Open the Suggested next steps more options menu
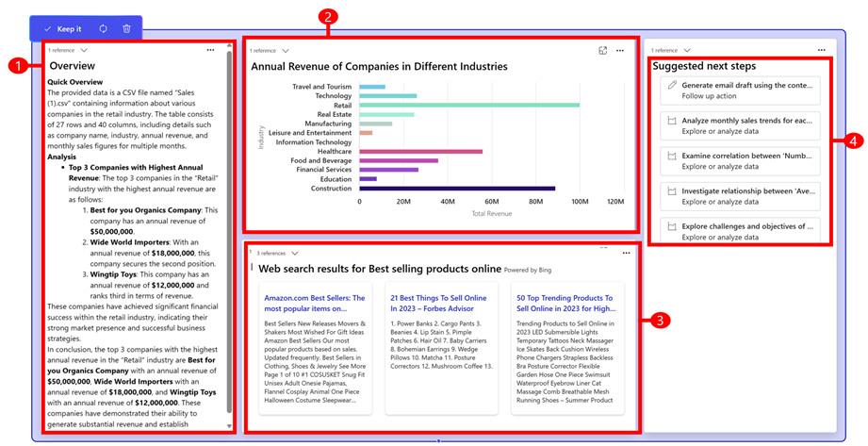The height and width of the screenshot is (446, 868). pos(822,50)
